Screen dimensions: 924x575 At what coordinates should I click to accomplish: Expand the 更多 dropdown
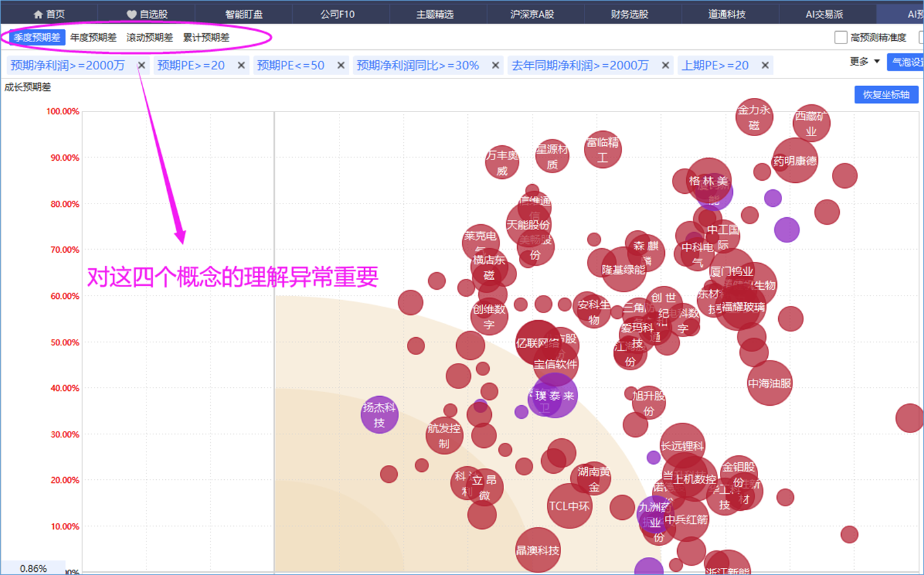click(x=864, y=62)
